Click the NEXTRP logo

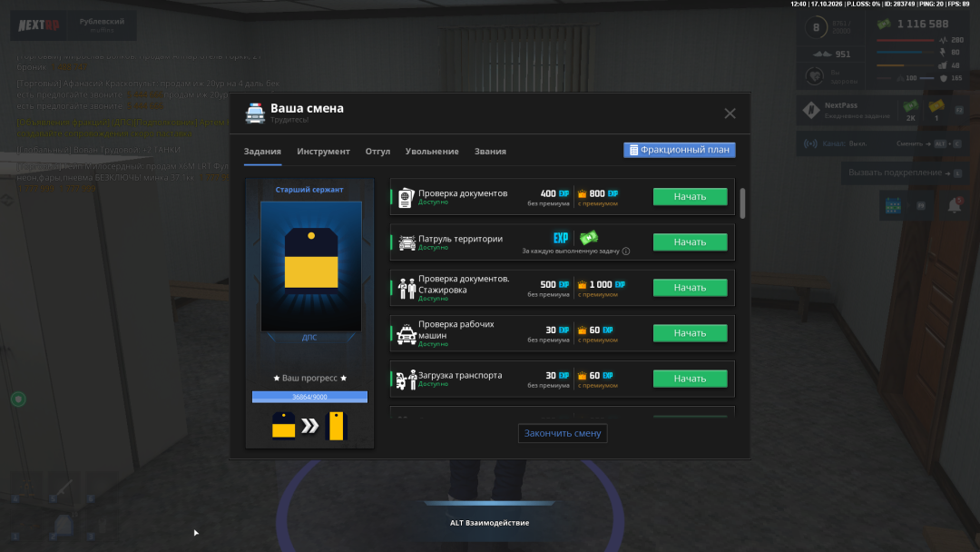[39, 25]
